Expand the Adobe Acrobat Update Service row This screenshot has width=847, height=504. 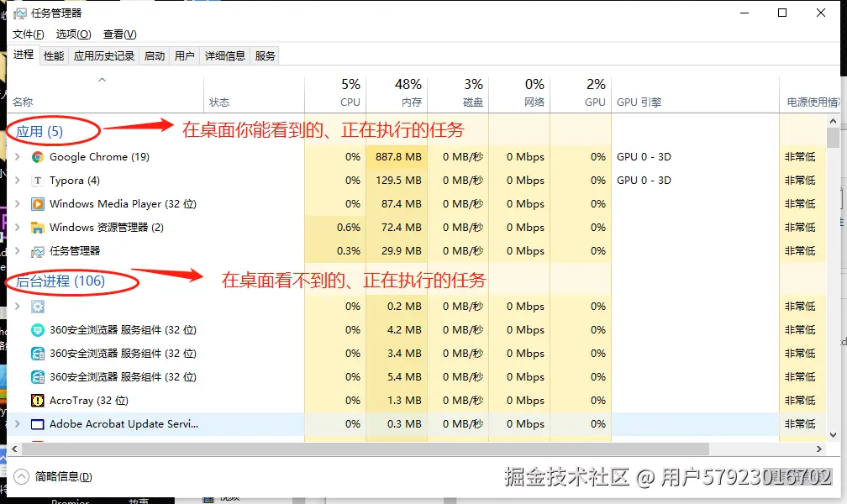point(18,424)
